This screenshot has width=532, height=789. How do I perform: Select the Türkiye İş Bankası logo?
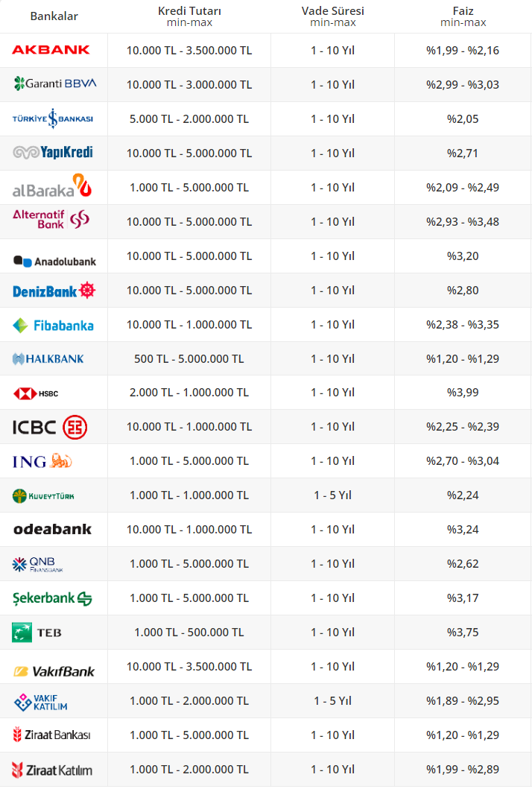[x=53, y=118]
